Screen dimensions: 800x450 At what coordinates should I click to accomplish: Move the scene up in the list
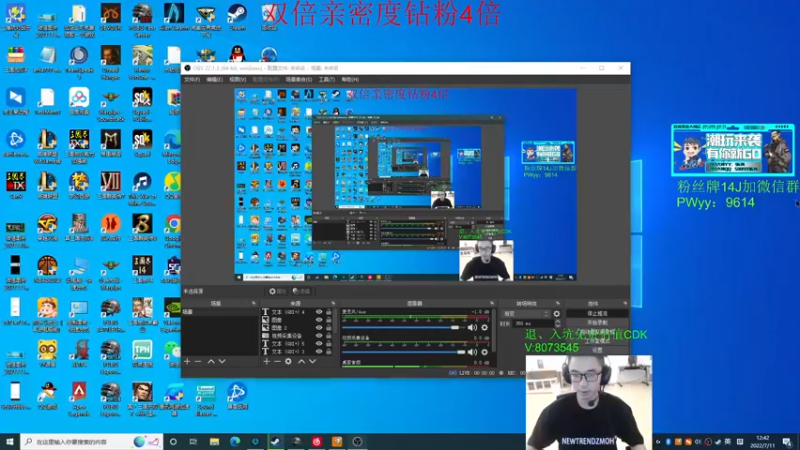tap(211, 362)
